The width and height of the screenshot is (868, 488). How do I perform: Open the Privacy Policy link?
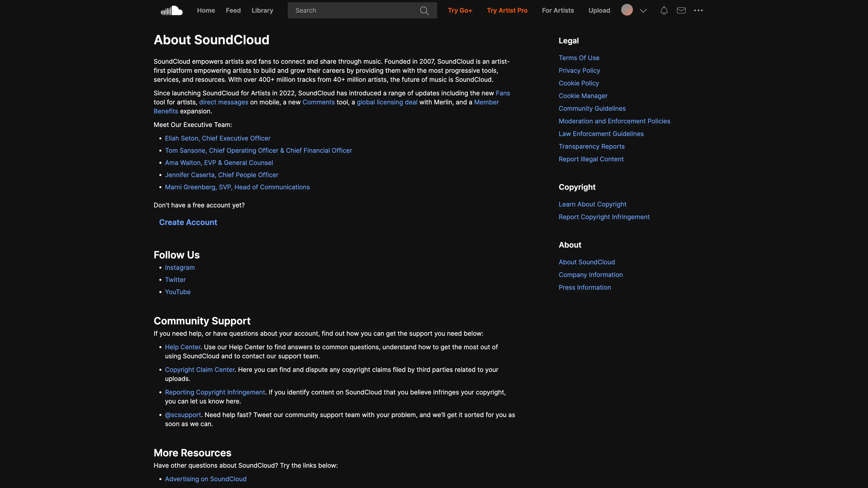pos(579,70)
